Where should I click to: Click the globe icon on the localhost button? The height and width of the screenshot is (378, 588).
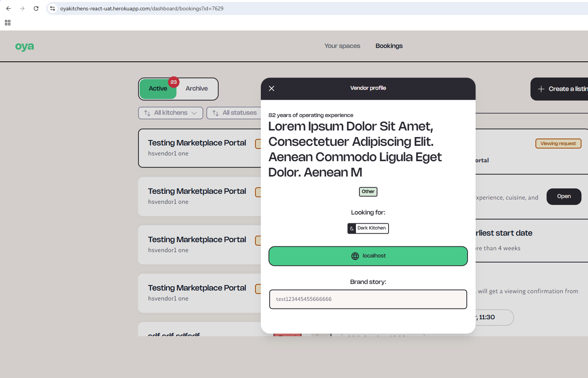[355, 256]
